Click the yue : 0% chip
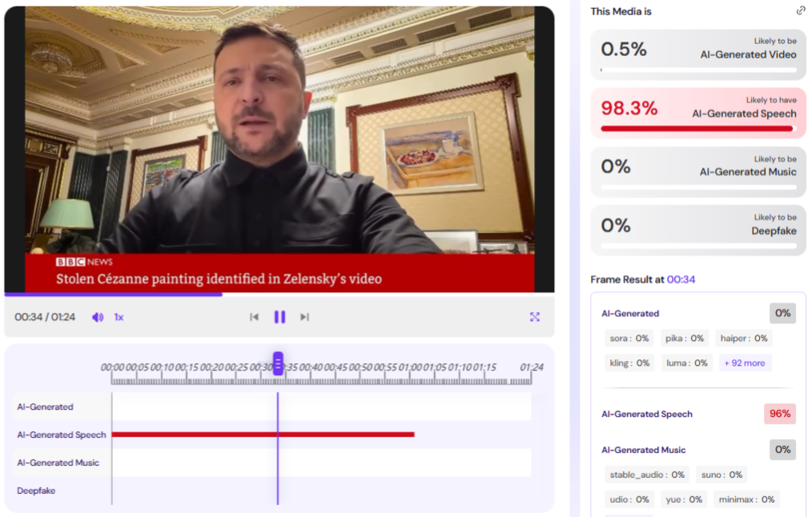The height and width of the screenshot is (517, 812). point(684,499)
